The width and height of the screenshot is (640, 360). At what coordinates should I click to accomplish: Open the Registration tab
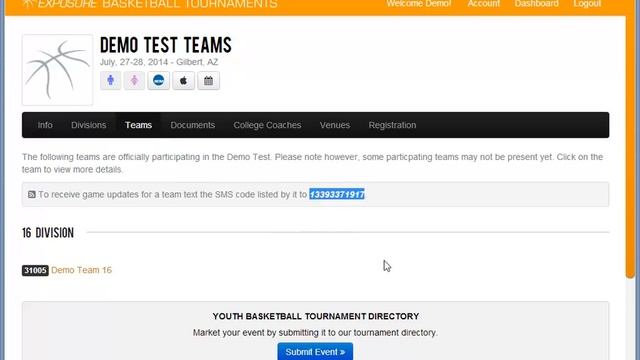392,125
